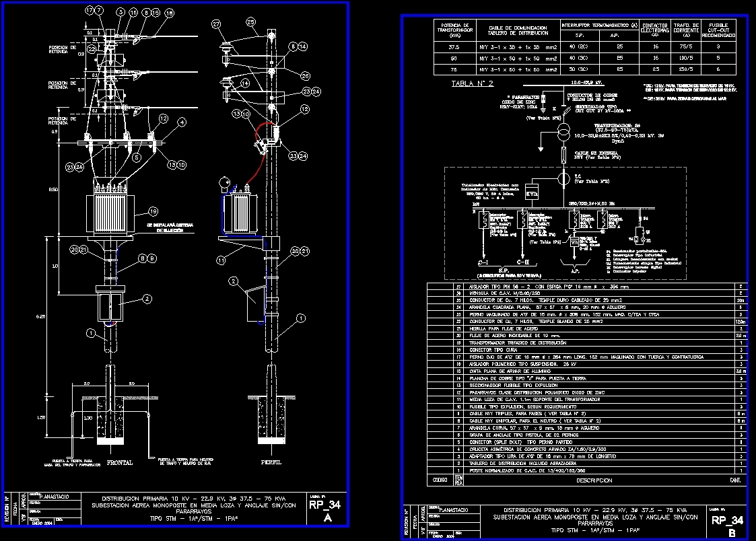
Task: Select the ground symbol below the pararrayos
Action: (x=543, y=110)
